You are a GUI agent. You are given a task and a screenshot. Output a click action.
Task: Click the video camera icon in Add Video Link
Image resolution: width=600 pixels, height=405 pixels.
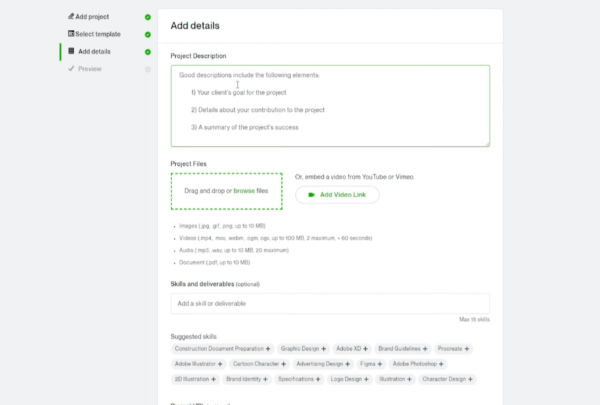click(x=311, y=195)
